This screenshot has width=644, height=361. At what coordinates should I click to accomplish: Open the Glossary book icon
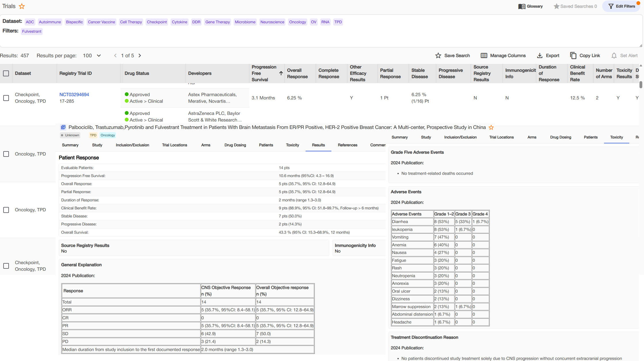[x=521, y=6]
